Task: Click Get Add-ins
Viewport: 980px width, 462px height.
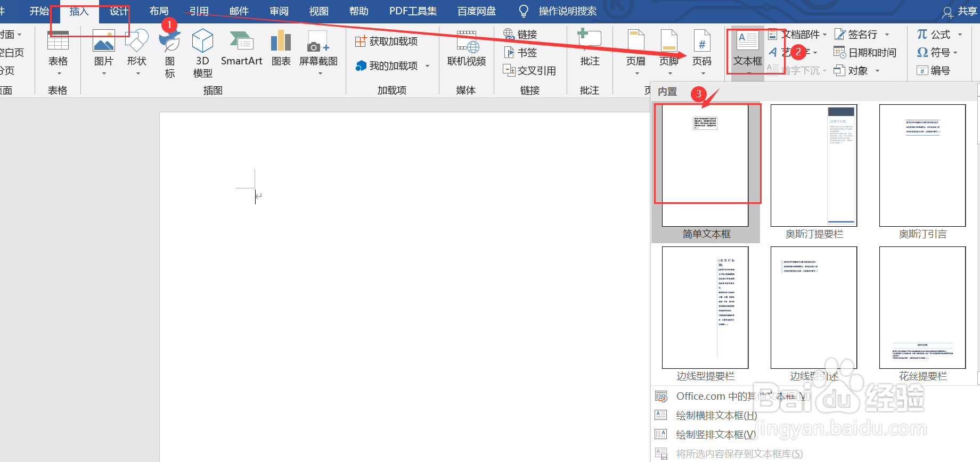Action: coord(387,41)
